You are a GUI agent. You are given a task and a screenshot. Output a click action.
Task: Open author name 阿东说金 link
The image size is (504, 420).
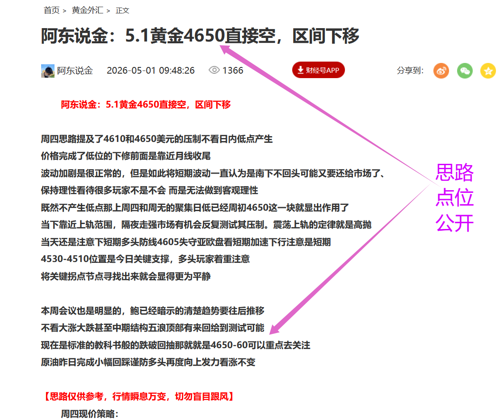tap(75, 71)
